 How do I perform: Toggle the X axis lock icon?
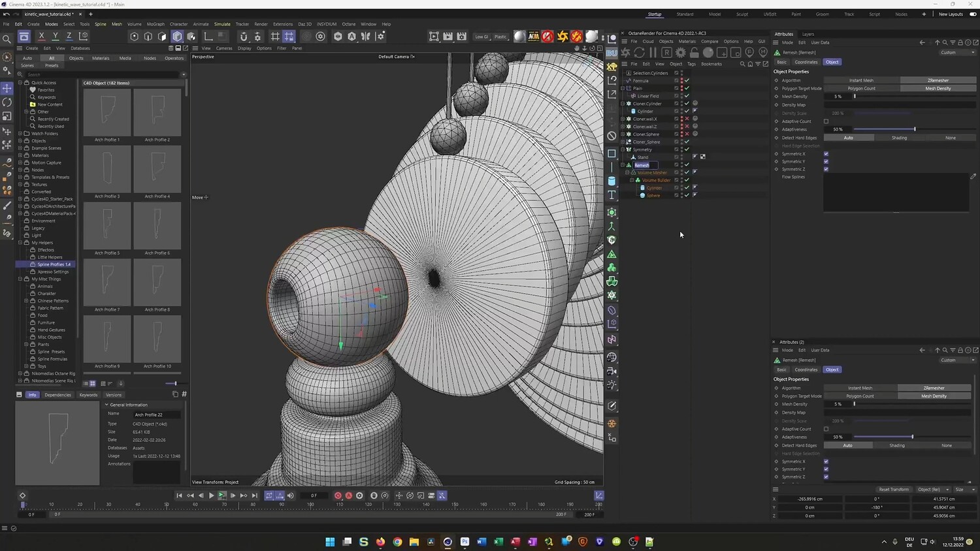(41, 37)
